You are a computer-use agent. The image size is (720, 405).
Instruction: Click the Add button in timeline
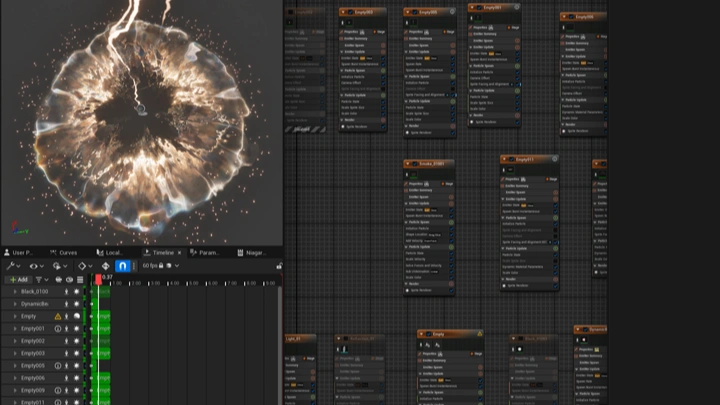pos(18,280)
